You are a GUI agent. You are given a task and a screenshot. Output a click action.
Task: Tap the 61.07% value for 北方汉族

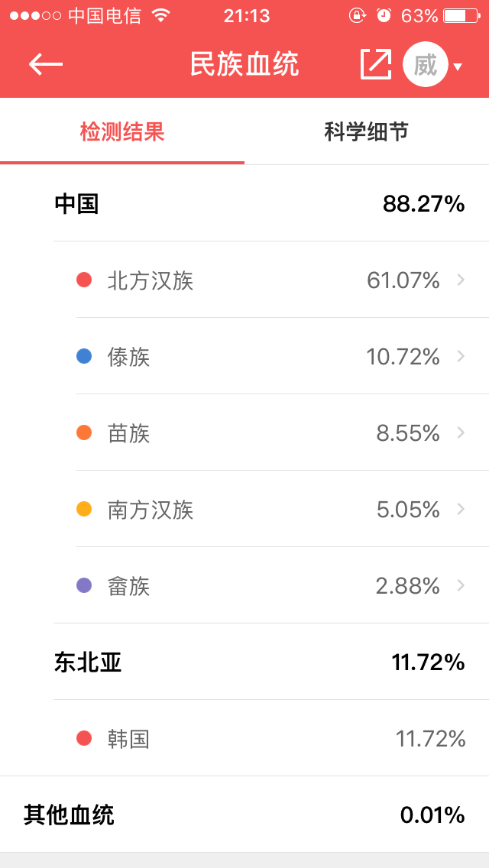click(403, 280)
